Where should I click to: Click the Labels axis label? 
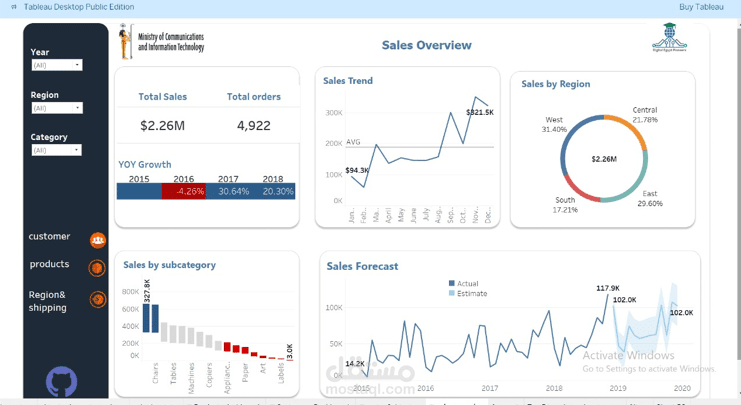point(281,373)
